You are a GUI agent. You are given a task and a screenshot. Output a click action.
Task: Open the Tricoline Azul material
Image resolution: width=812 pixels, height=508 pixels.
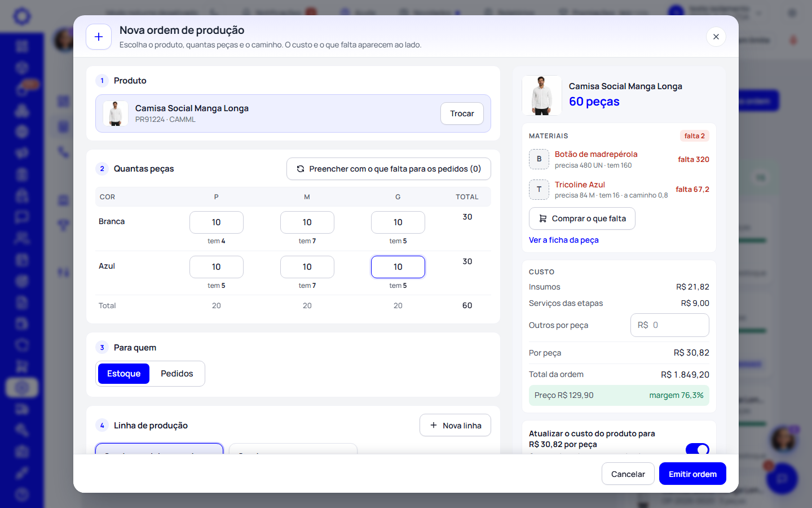pyautogui.click(x=580, y=185)
